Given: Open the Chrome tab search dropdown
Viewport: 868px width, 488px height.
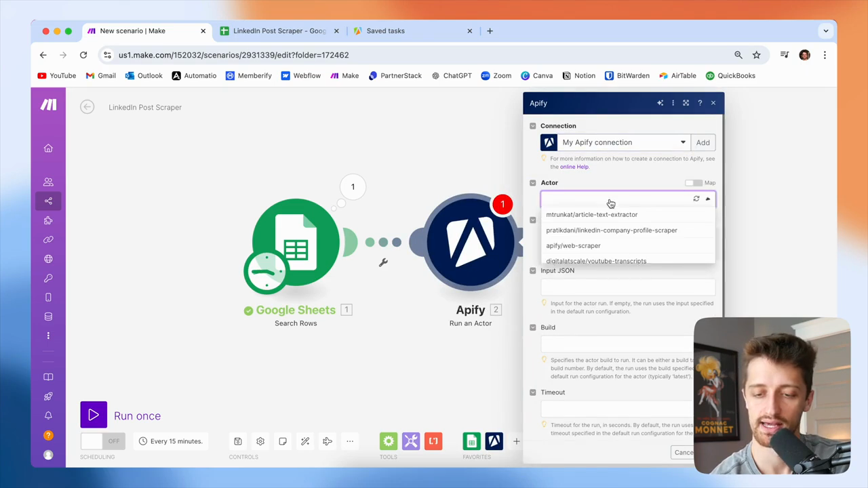Looking at the screenshot, I should (826, 30).
